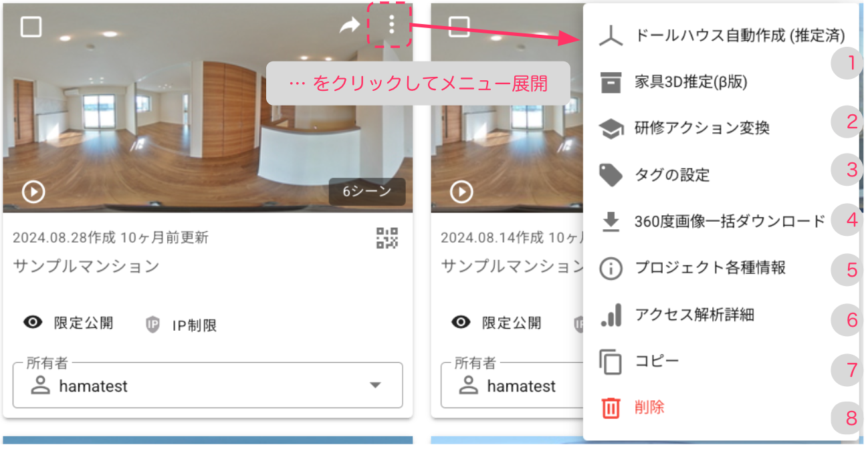Click the 6シーン badge
Screen dimensions: 868x449
pyautogui.click(x=367, y=192)
